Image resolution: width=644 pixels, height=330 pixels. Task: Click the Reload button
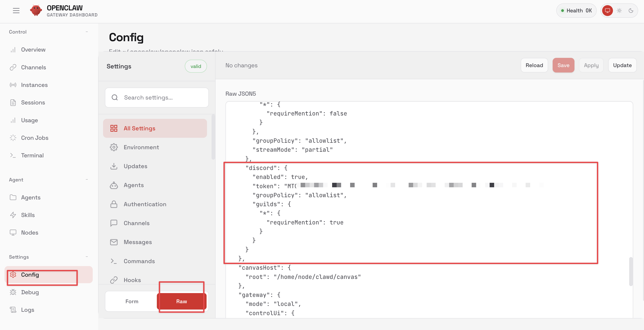534,65
